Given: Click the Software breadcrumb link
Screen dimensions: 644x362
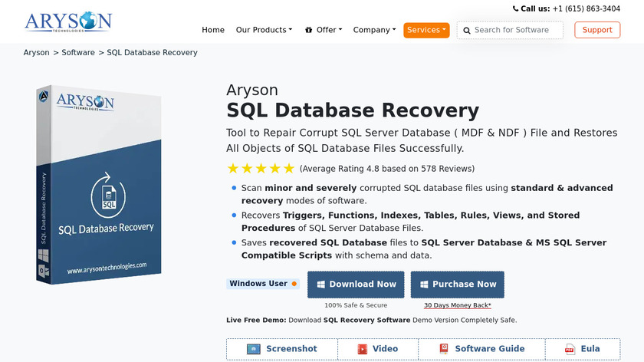Looking at the screenshot, I should 78,53.
